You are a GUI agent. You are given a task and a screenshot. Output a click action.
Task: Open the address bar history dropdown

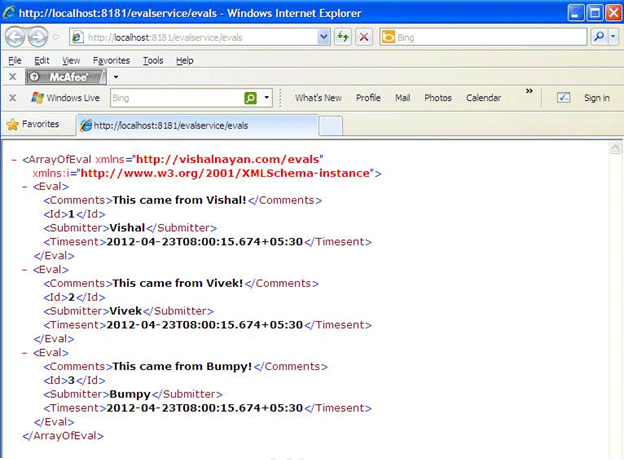pyautogui.click(x=324, y=37)
